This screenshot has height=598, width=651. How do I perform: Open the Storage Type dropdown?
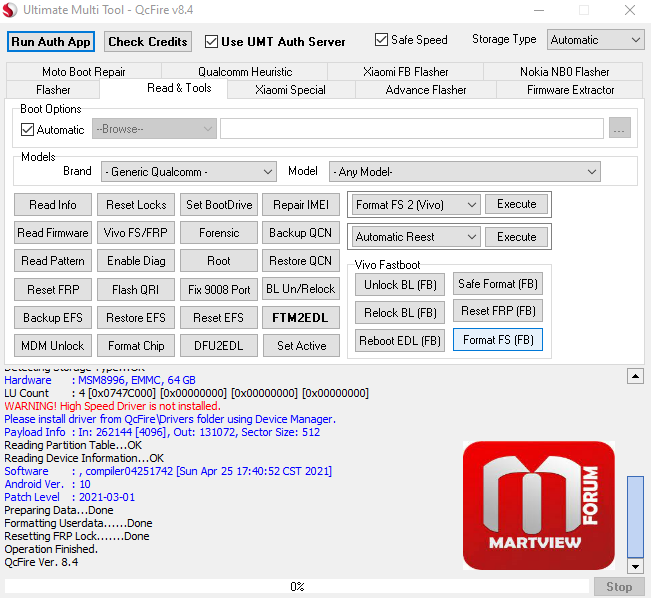tap(595, 40)
